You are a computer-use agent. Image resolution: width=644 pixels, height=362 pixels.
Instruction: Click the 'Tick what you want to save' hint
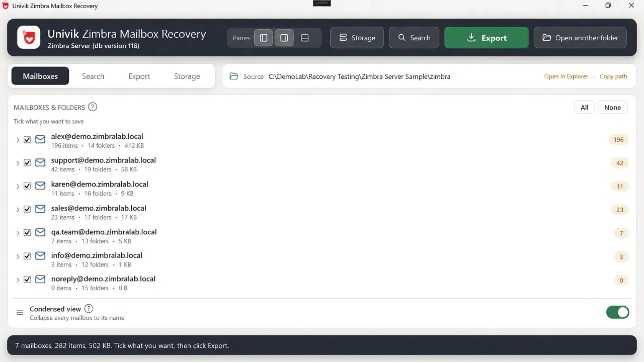[x=48, y=121]
